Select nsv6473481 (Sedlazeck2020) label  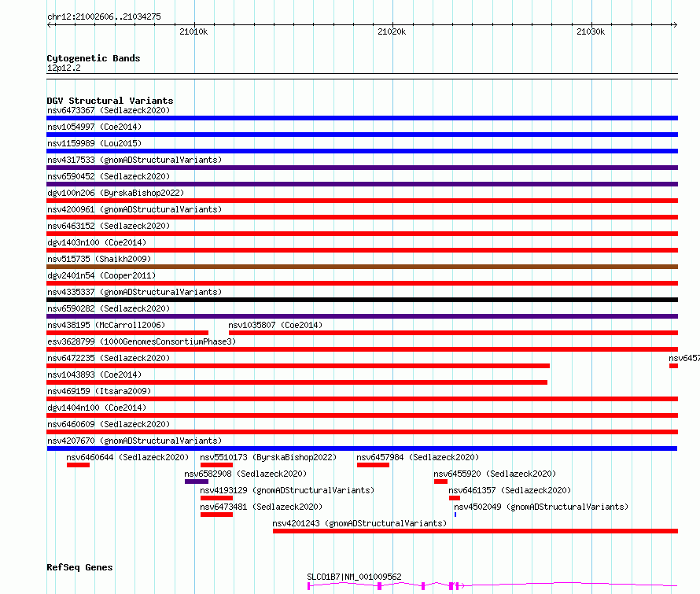pyautogui.click(x=261, y=507)
